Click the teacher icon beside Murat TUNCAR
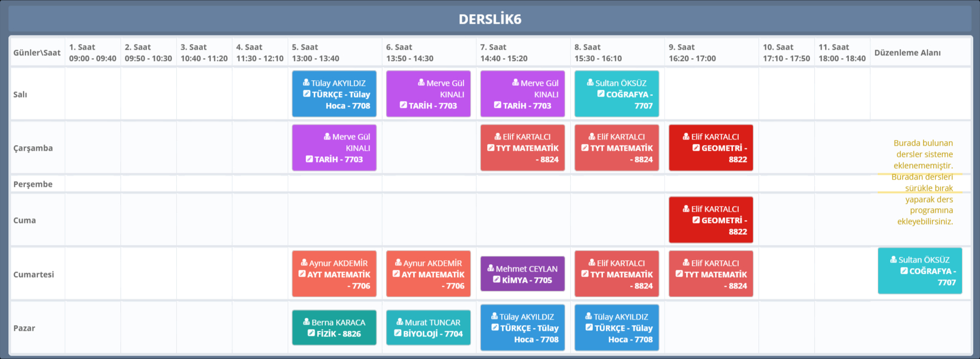 (400, 322)
